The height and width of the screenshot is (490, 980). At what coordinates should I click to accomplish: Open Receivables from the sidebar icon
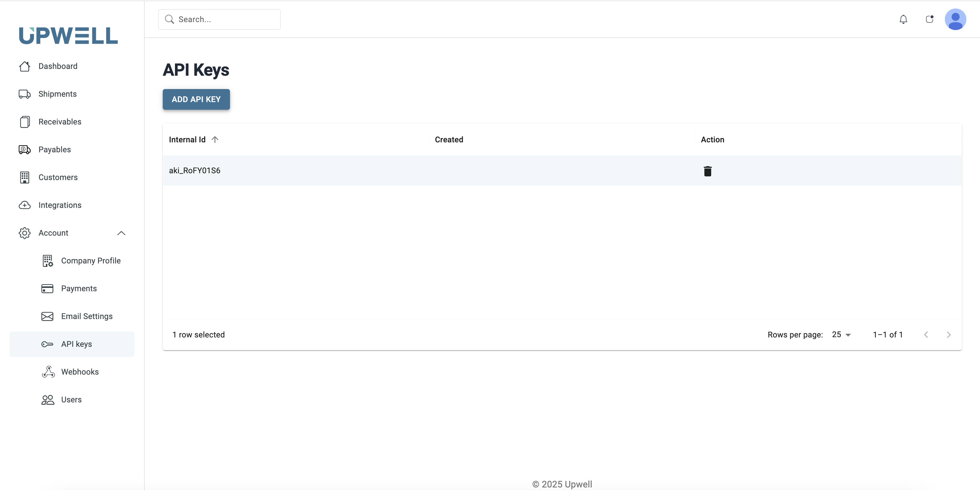24,122
